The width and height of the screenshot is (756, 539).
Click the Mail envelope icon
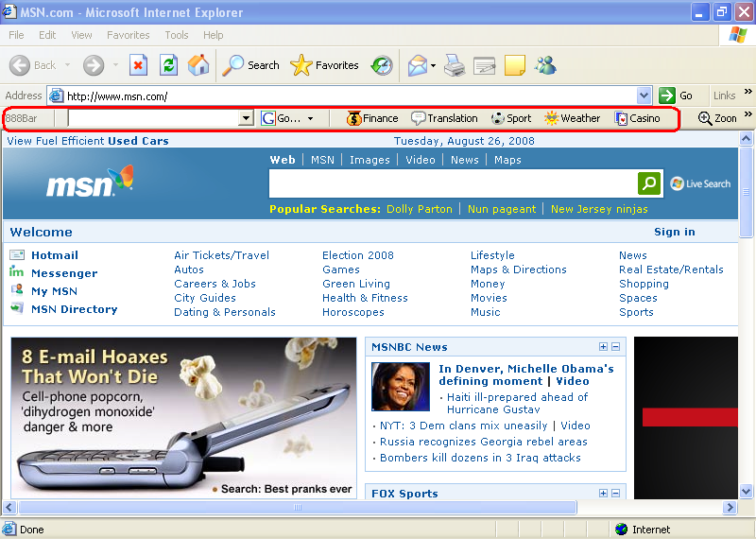click(418, 65)
